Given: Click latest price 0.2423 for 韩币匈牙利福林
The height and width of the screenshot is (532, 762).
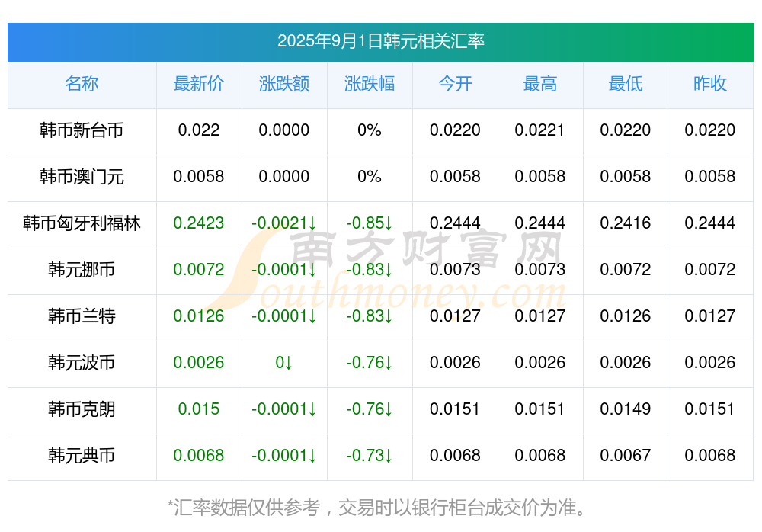Looking at the screenshot, I should (199, 223).
